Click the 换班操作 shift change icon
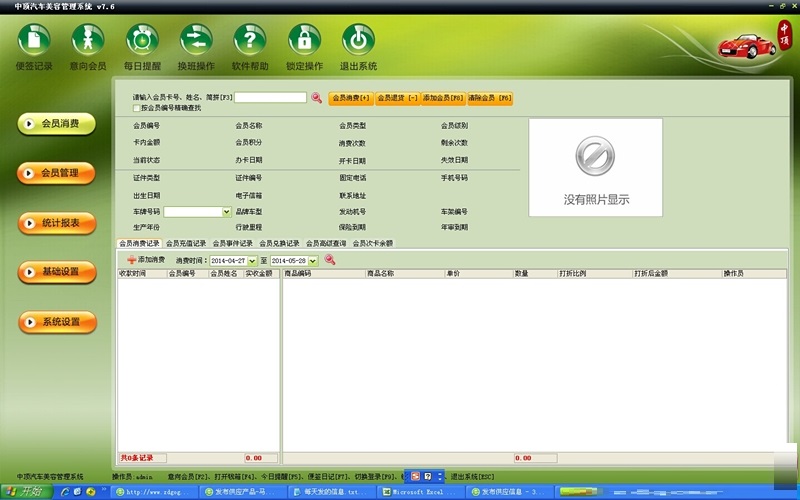The image size is (800, 500). [x=196, y=41]
